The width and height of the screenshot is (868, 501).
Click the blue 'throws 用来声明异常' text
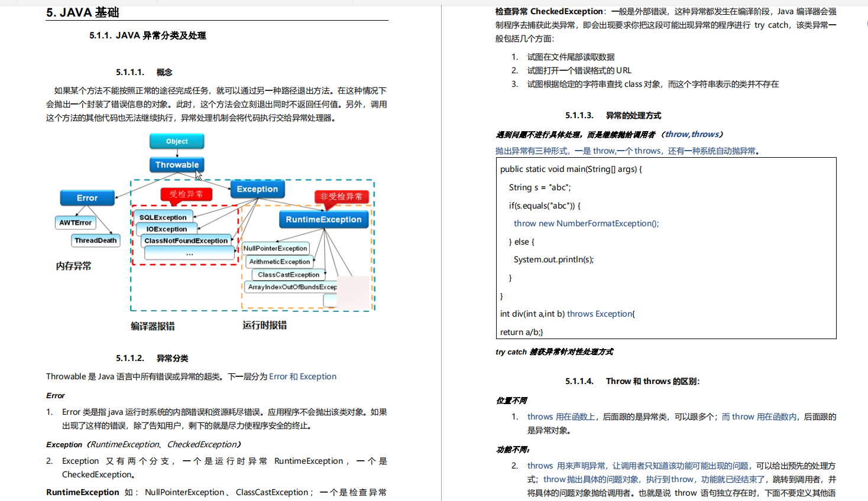[566, 466]
